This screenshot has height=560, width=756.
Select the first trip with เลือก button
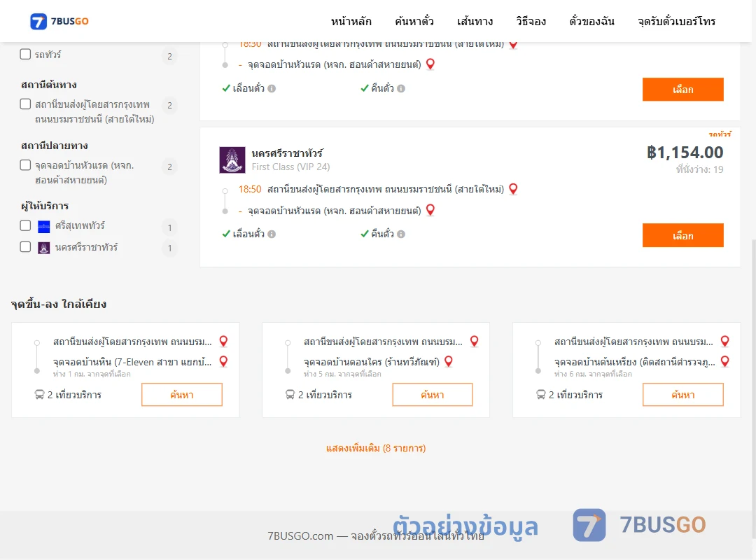click(682, 89)
